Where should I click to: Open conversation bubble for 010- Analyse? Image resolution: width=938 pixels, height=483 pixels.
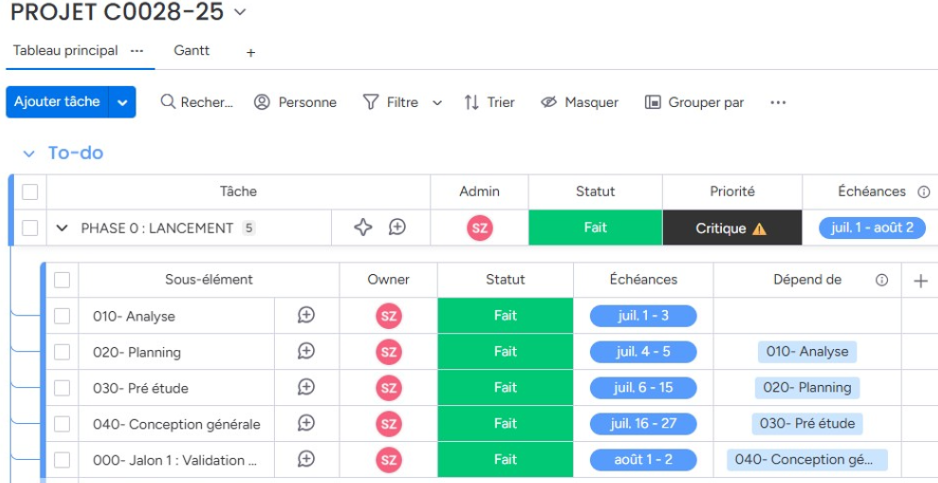307,315
